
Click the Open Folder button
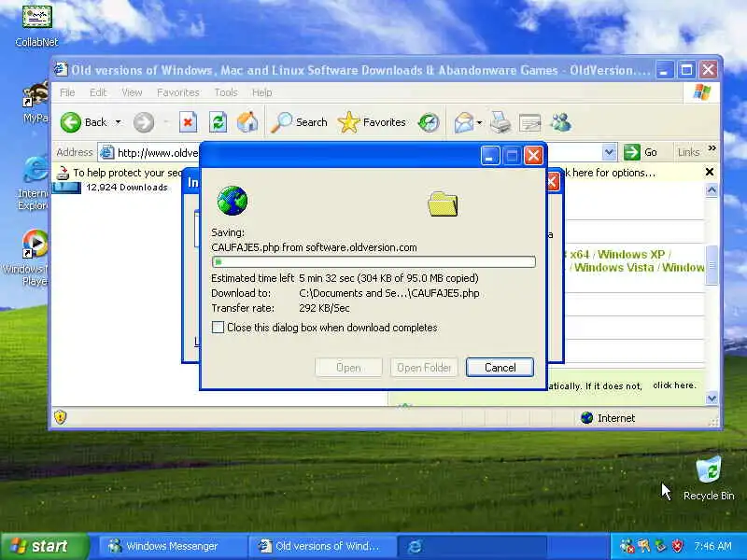tap(424, 368)
